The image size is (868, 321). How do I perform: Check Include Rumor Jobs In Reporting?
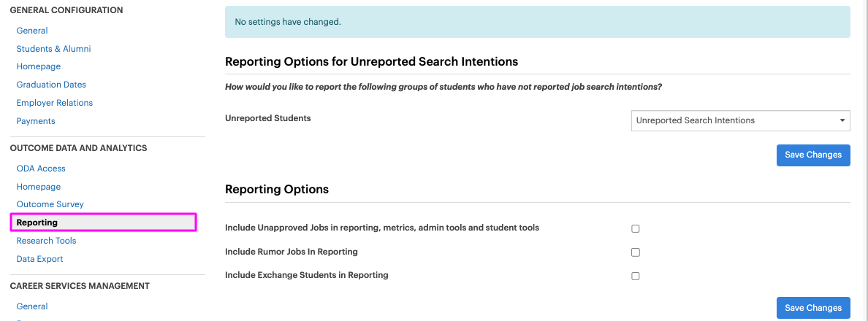(636, 252)
